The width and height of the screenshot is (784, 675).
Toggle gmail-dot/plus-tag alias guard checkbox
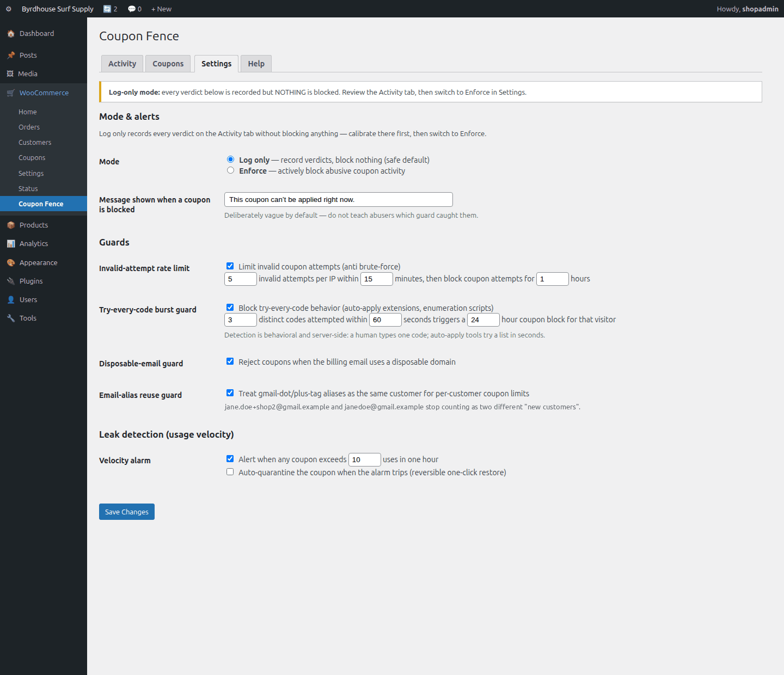(230, 393)
